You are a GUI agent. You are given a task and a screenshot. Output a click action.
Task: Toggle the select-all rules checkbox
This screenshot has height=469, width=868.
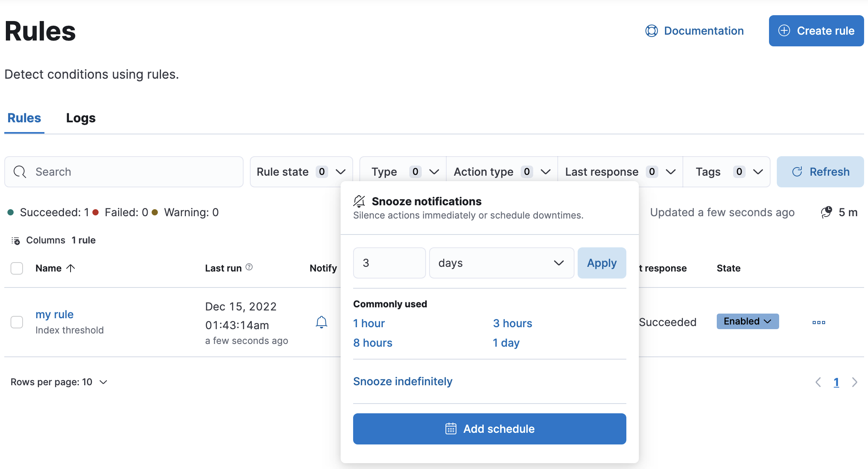17,268
